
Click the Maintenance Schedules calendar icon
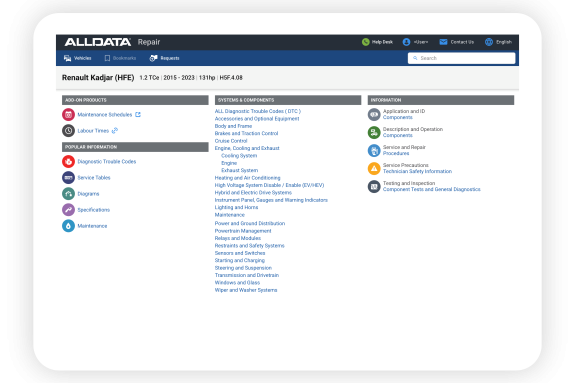(x=68, y=114)
